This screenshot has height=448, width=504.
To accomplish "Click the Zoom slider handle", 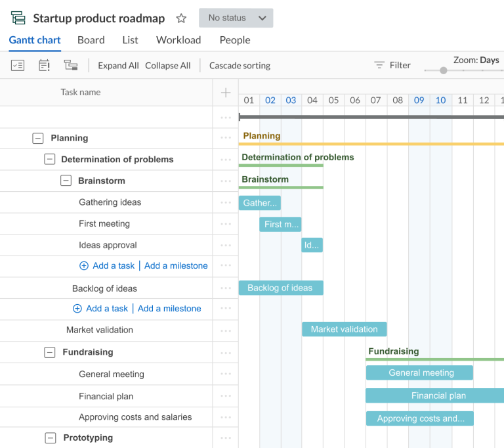I will point(444,70).
